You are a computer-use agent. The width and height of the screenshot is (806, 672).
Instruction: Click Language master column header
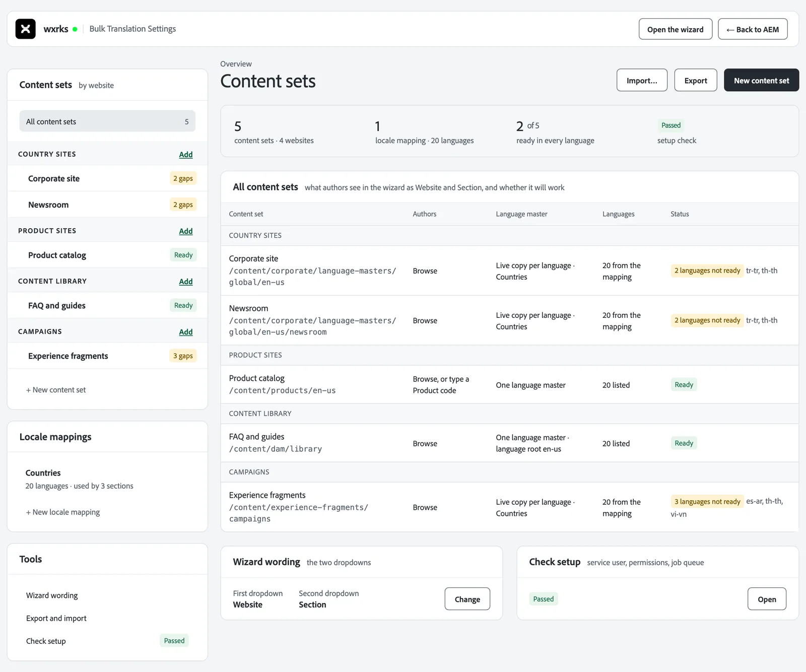[521, 214]
